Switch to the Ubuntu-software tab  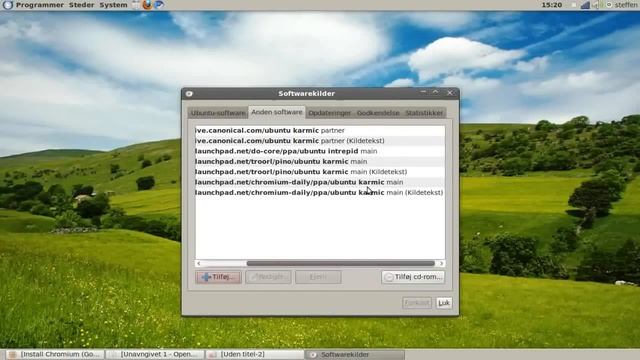pos(218,113)
